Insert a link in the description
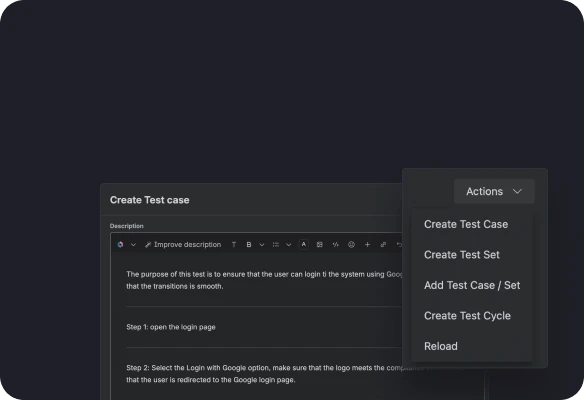 [x=383, y=245]
